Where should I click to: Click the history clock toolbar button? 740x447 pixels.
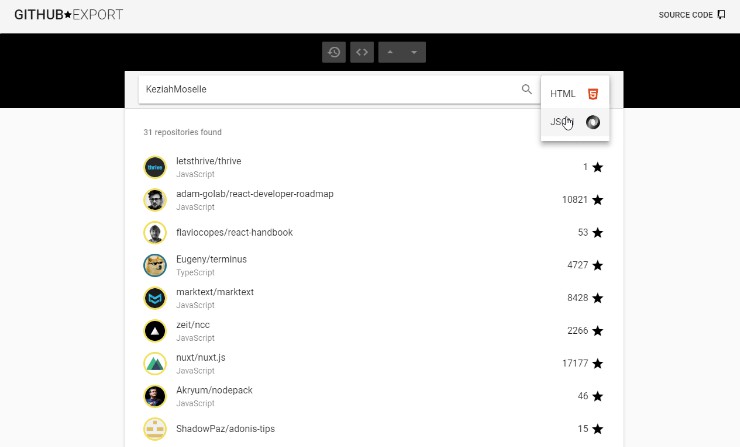click(334, 52)
